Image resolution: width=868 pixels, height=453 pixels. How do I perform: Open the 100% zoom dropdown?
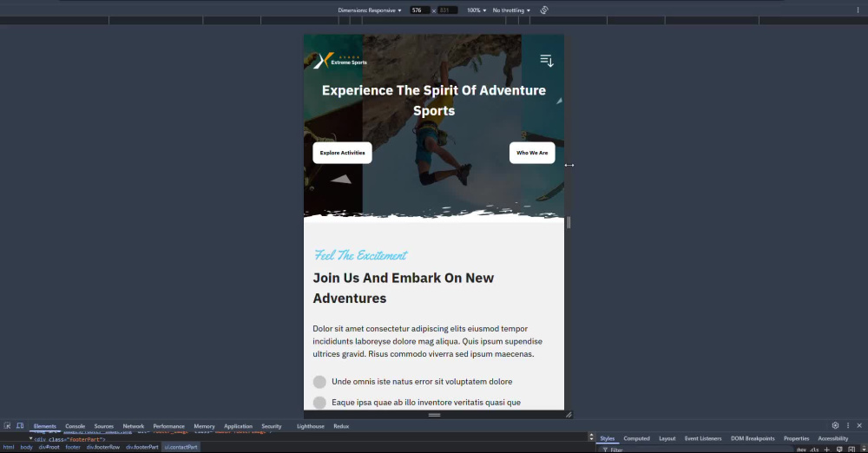coord(477,10)
